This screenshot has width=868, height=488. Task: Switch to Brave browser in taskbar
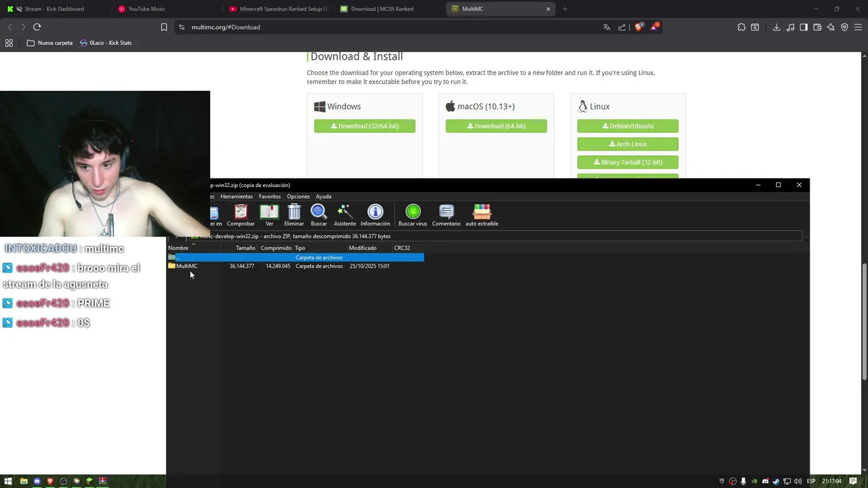[x=50, y=481]
